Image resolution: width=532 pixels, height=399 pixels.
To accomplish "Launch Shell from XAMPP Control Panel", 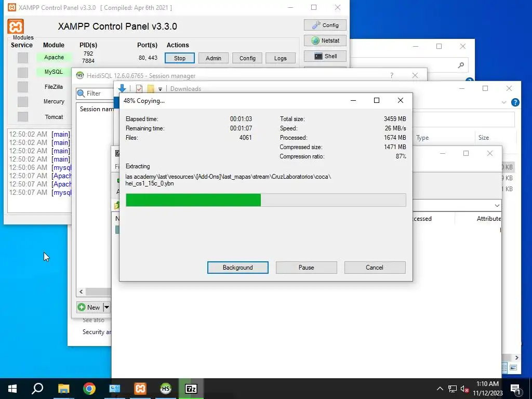I will [325, 56].
